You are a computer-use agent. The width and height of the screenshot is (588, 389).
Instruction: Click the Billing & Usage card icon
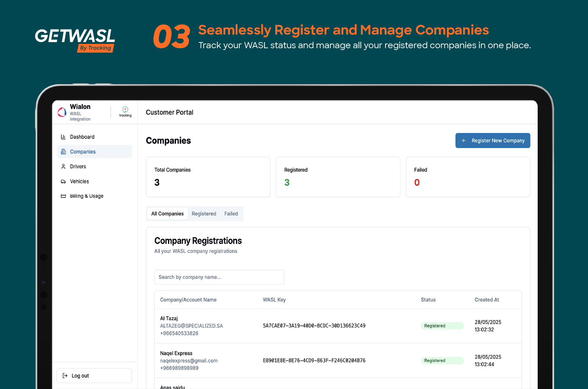pyautogui.click(x=63, y=196)
